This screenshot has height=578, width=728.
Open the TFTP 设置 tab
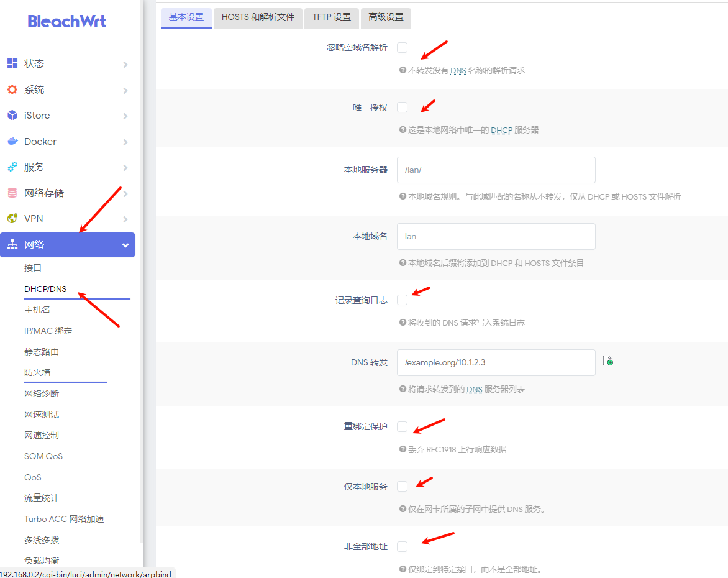pos(332,17)
